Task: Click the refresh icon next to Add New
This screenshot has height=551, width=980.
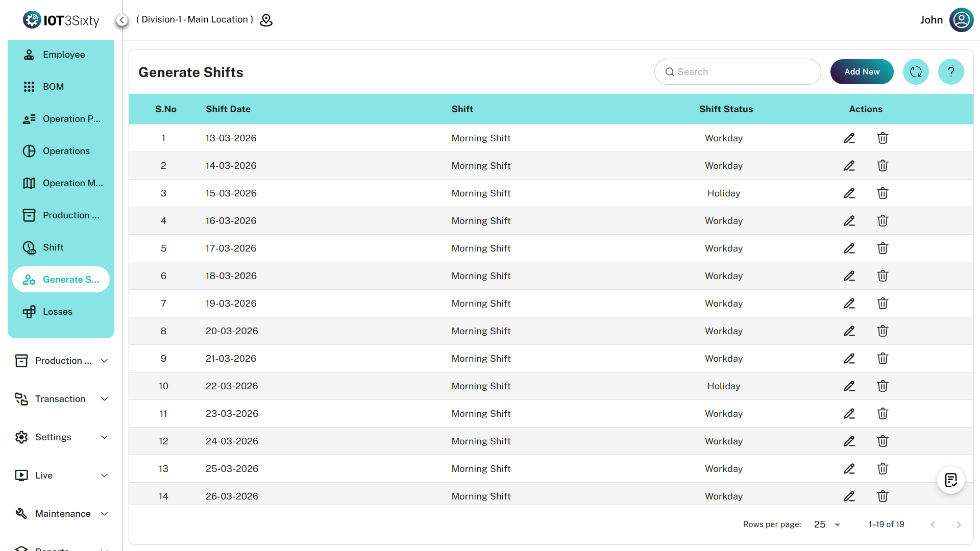Action: click(916, 72)
